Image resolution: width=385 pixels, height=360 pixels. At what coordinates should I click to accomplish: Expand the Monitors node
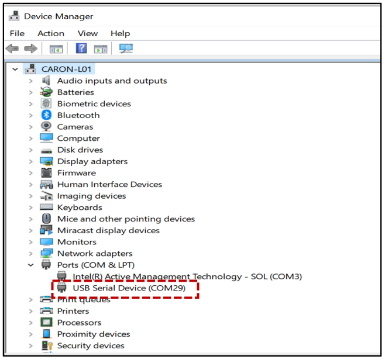31,242
